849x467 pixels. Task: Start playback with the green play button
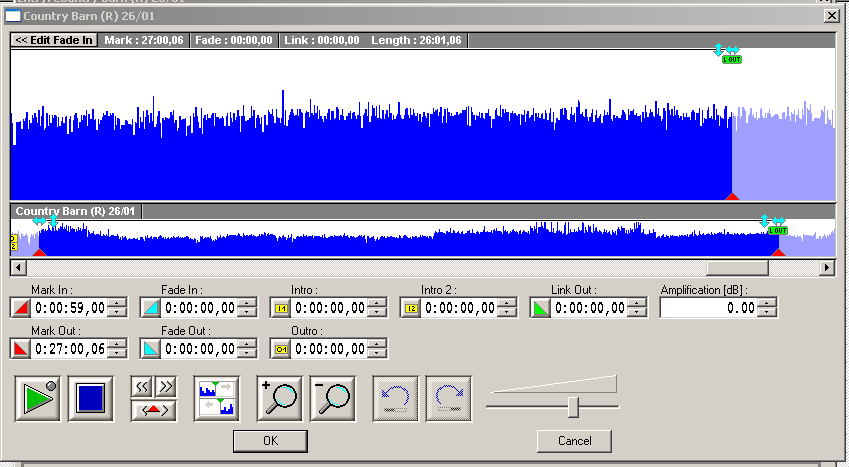coord(37,399)
